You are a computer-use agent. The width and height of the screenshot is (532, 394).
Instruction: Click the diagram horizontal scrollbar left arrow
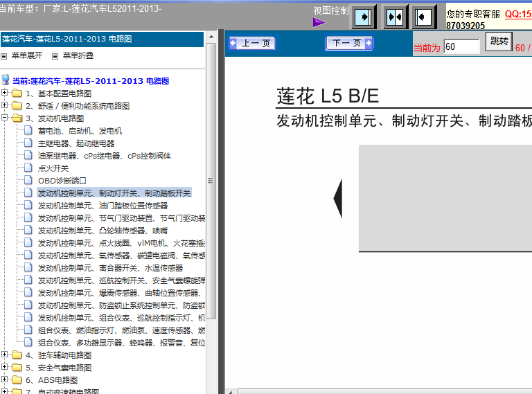click(231, 392)
